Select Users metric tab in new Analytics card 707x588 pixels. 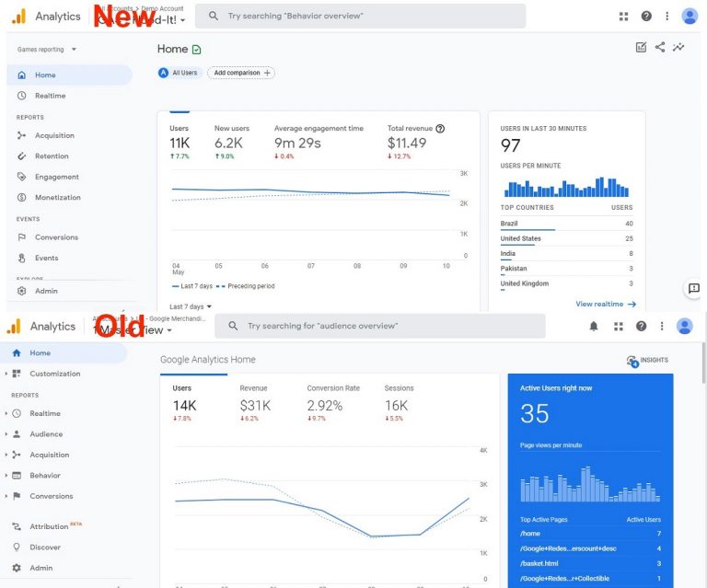point(180,142)
